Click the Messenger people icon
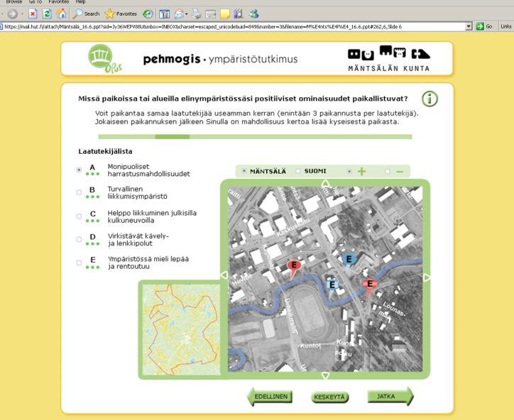Screen dimensions: 514x420 coord(254,13)
